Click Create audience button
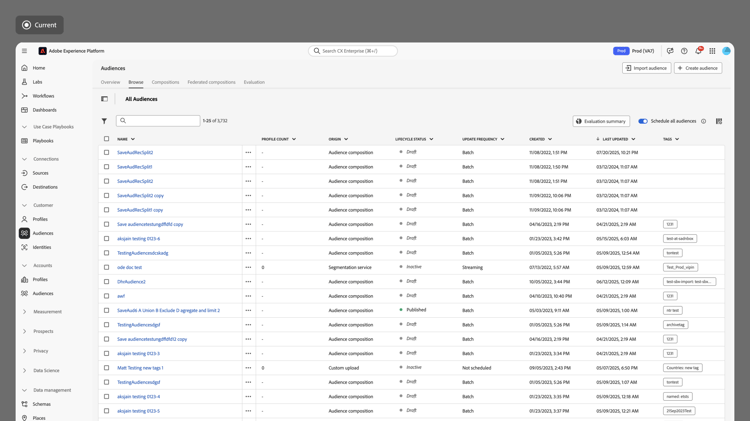The width and height of the screenshot is (750, 421). 698,68
